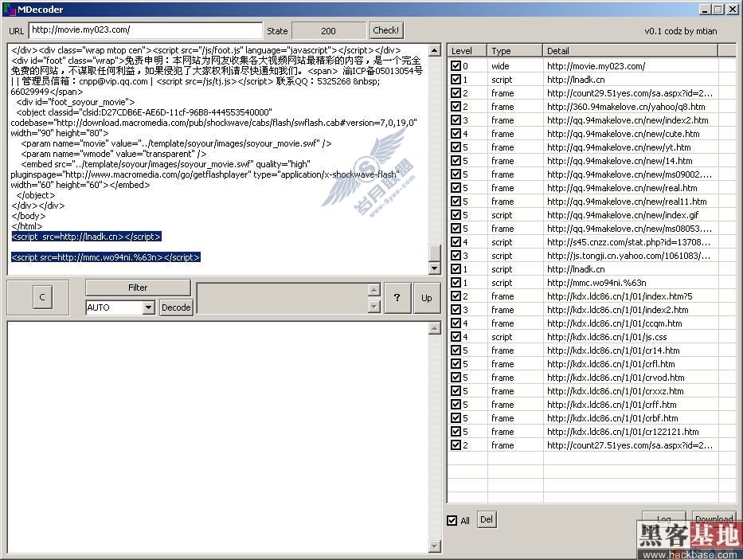Viewport: 743px width, 560px height.
Task: Click the Up button
Action: [x=427, y=298]
